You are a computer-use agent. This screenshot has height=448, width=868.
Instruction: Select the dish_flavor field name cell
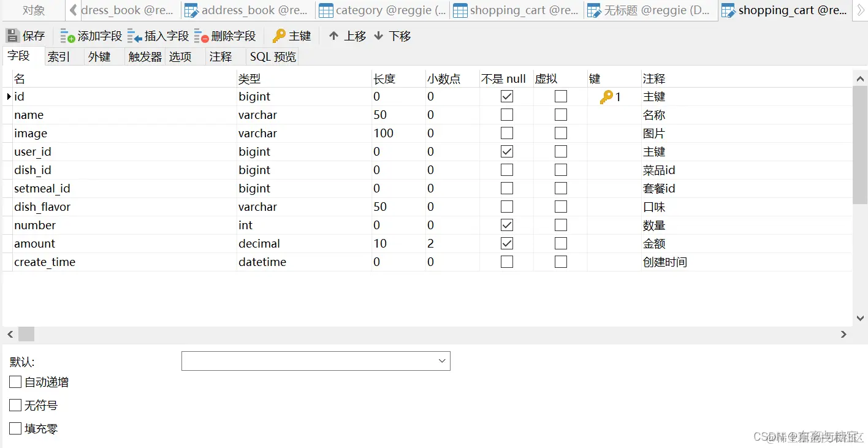point(124,207)
